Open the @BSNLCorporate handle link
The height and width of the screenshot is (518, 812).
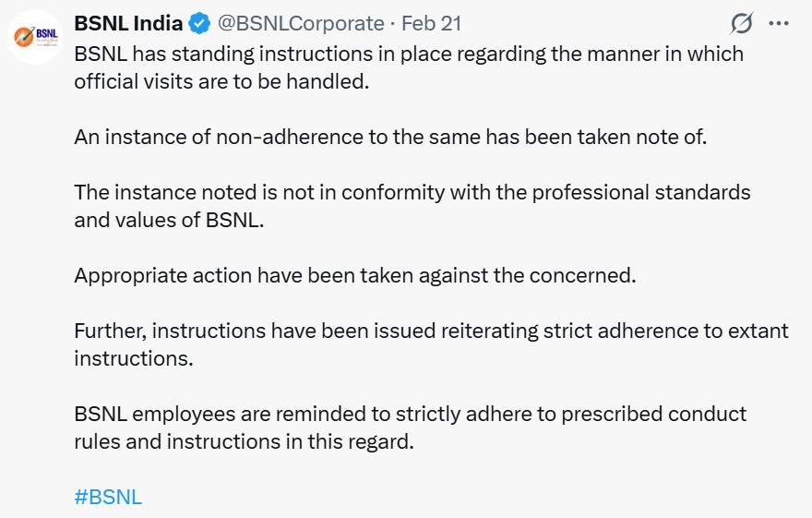pyautogui.click(x=301, y=24)
